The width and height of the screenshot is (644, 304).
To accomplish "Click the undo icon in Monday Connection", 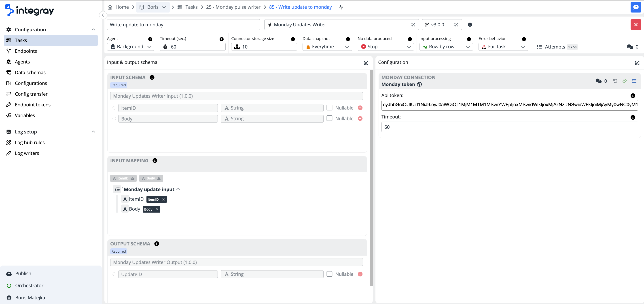I will pyautogui.click(x=615, y=81).
